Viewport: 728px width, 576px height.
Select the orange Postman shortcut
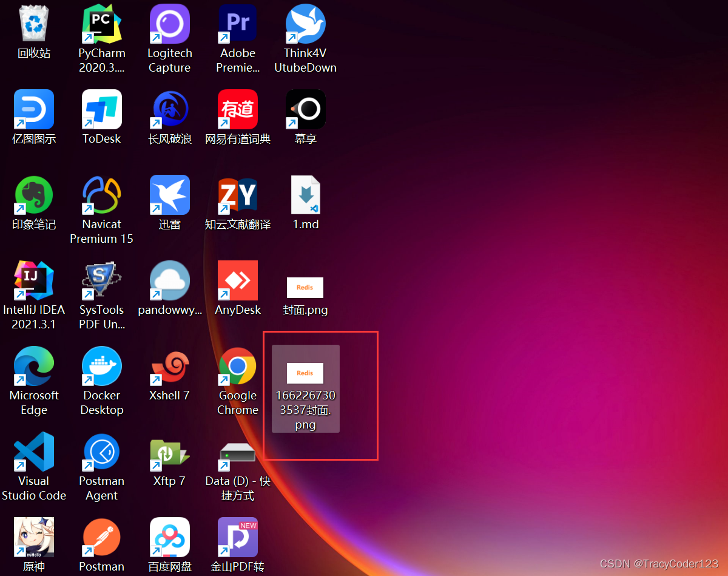[102, 538]
